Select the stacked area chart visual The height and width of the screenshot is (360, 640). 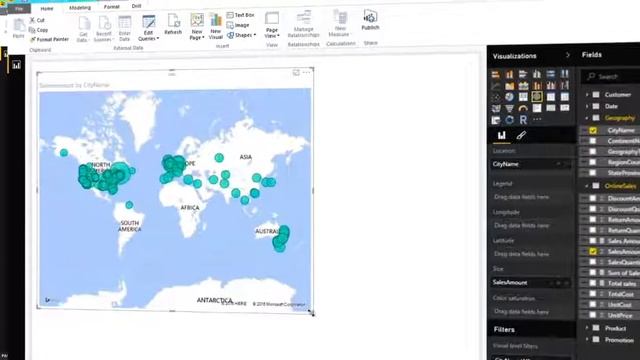tap(523, 85)
